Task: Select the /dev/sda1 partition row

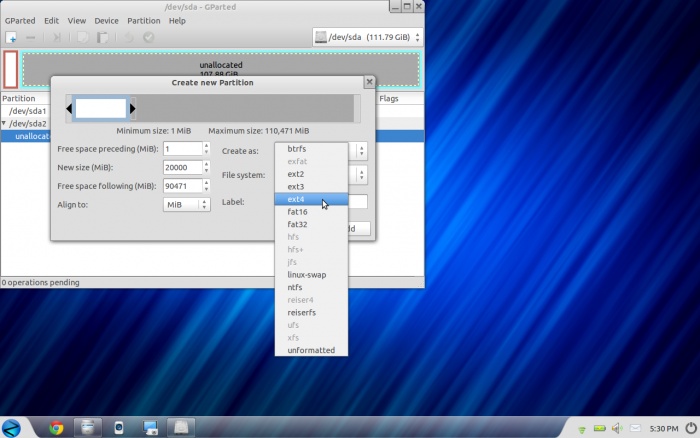Action: click(x=27, y=111)
